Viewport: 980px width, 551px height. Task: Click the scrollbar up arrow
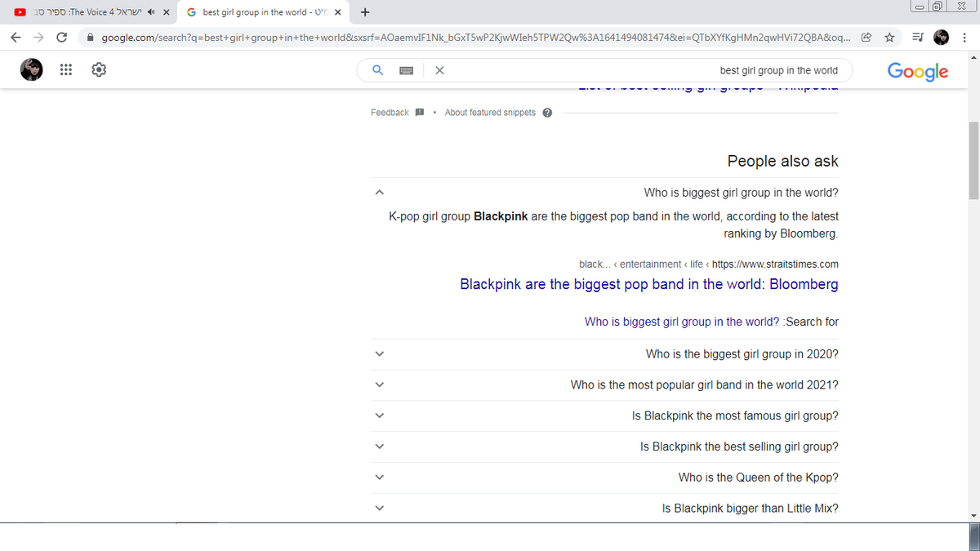pos(973,58)
